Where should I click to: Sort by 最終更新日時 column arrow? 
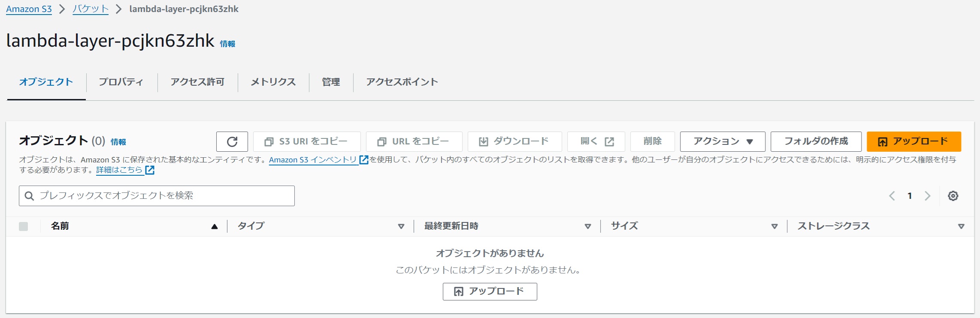pos(588,227)
